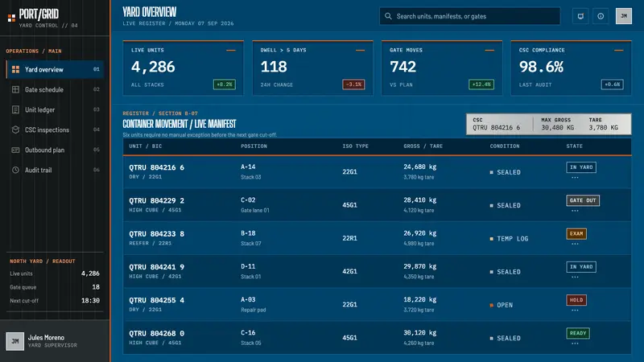Select unit QTRU 804268 0 in manifest
644x362 pixels.
pos(156,334)
